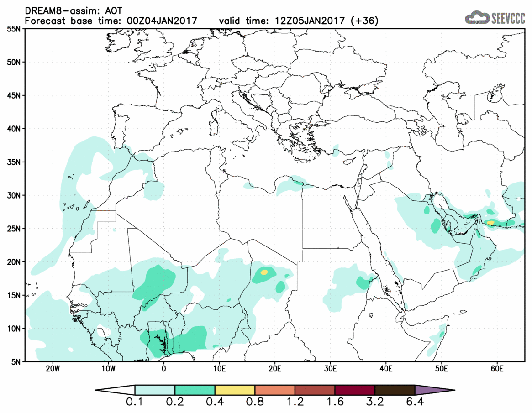The image size is (532, 413).
Task: Click the 35N latitude label
Action: click(14, 162)
